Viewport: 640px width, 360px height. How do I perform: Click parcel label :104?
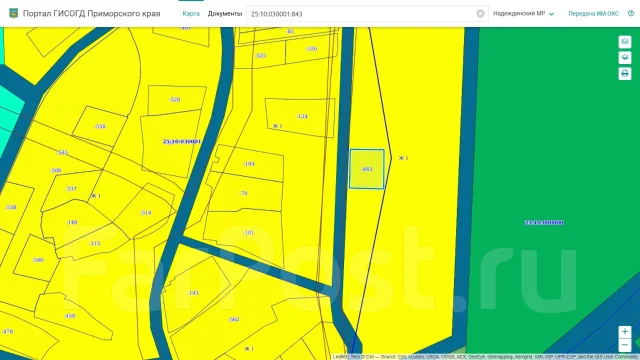249,164
